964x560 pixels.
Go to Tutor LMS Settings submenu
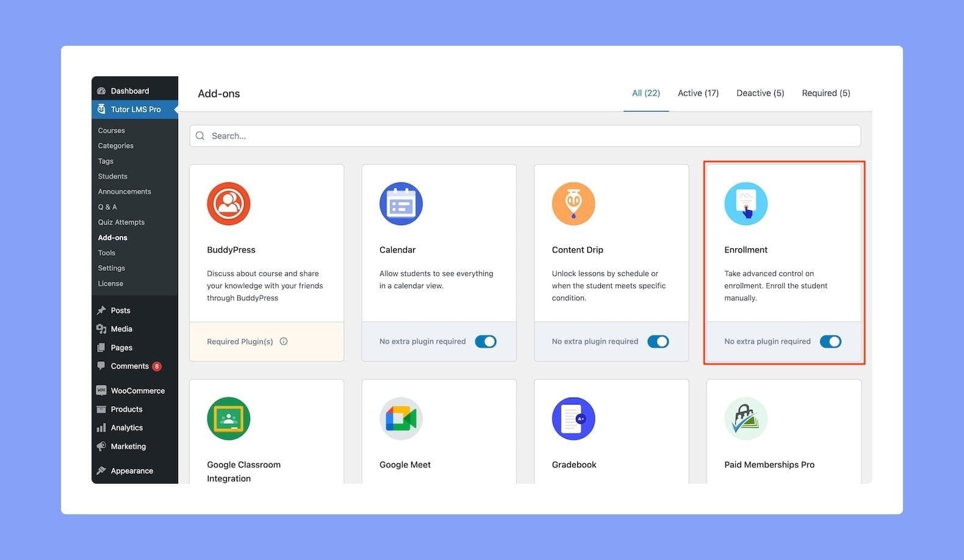point(112,268)
